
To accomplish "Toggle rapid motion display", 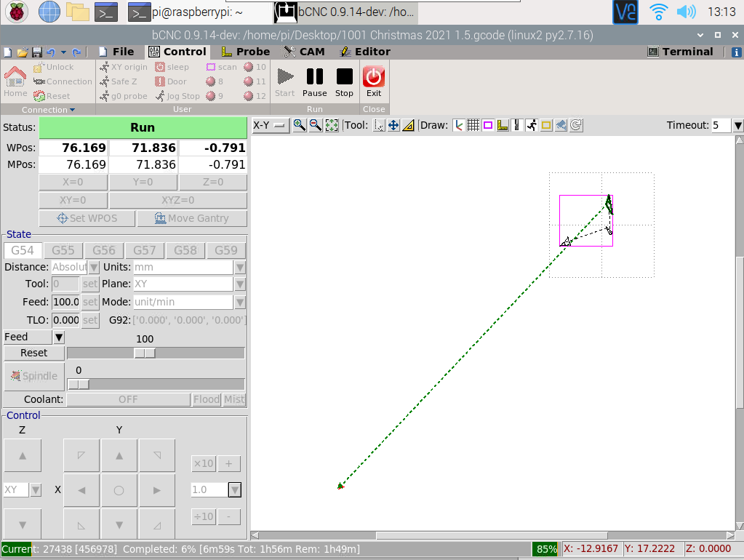I will 532,125.
